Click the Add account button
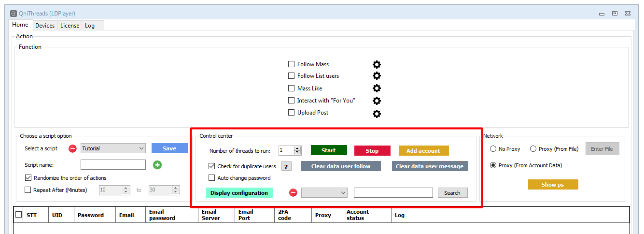This screenshot has height=234, width=644. (423, 151)
